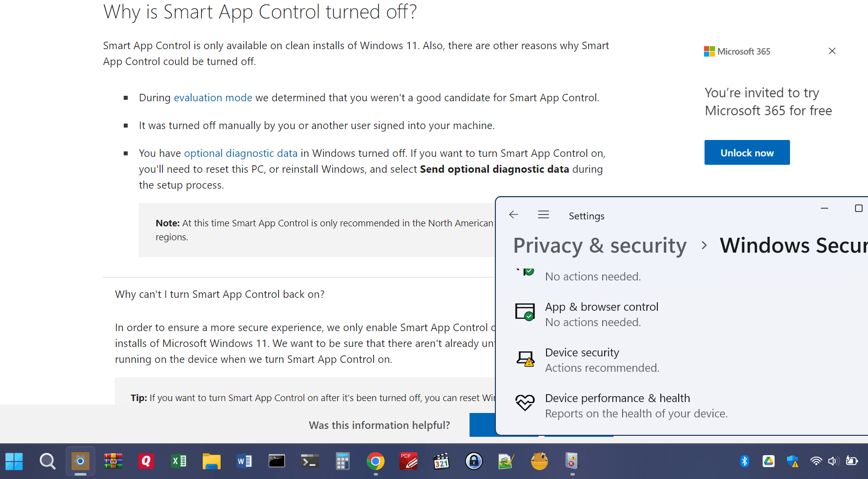The height and width of the screenshot is (479, 868).
Task: Open Google Drive tray icon
Action: [x=768, y=461]
